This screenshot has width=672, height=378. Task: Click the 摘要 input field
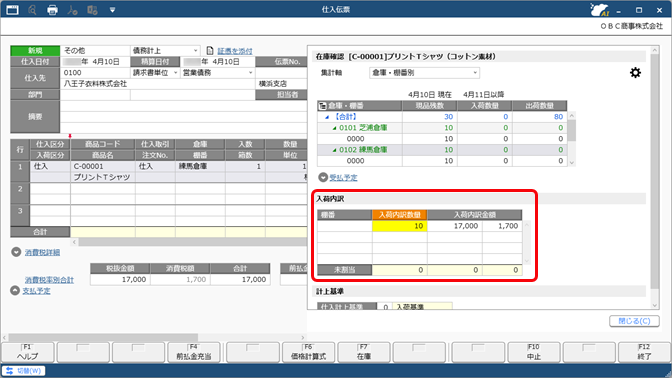click(x=183, y=117)
